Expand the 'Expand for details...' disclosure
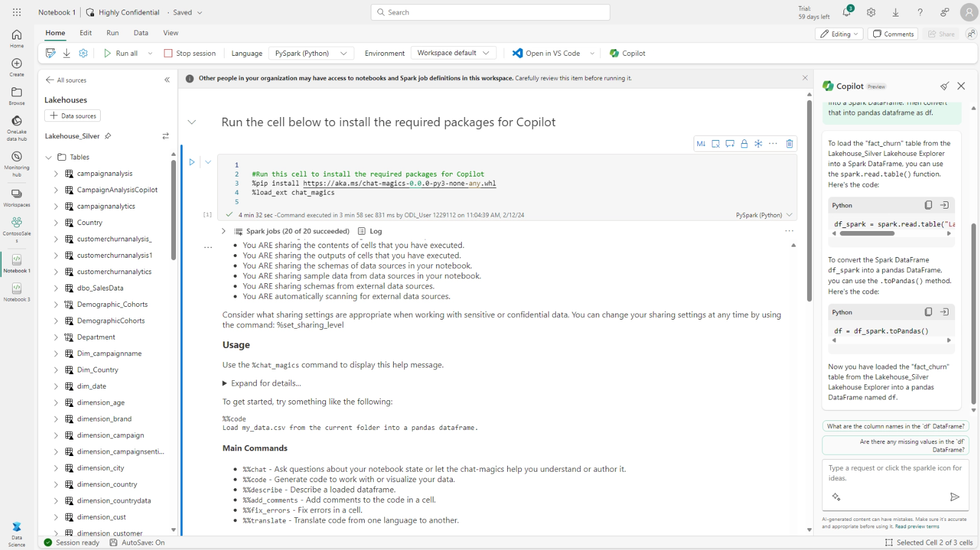Viewport: 980px width, 550px height. tap(225, 383)
